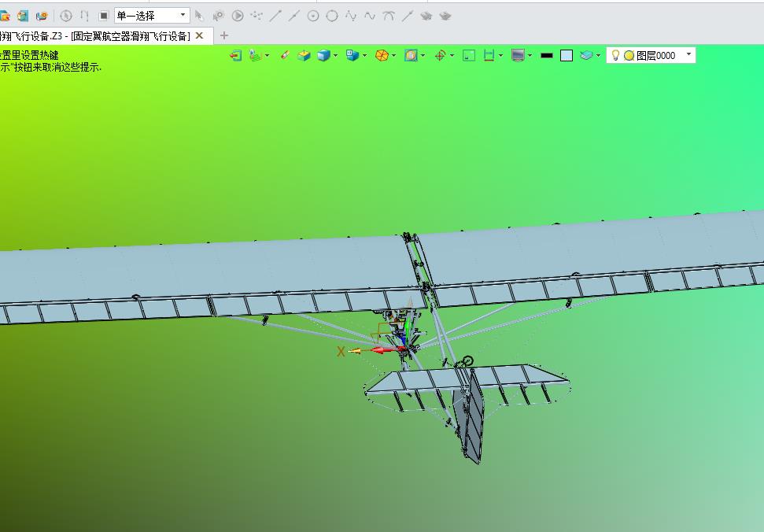The width and height of the screenshot is (764, 532).
Task: Toggle the light bulb layer visibility
Action: (615, 56)
